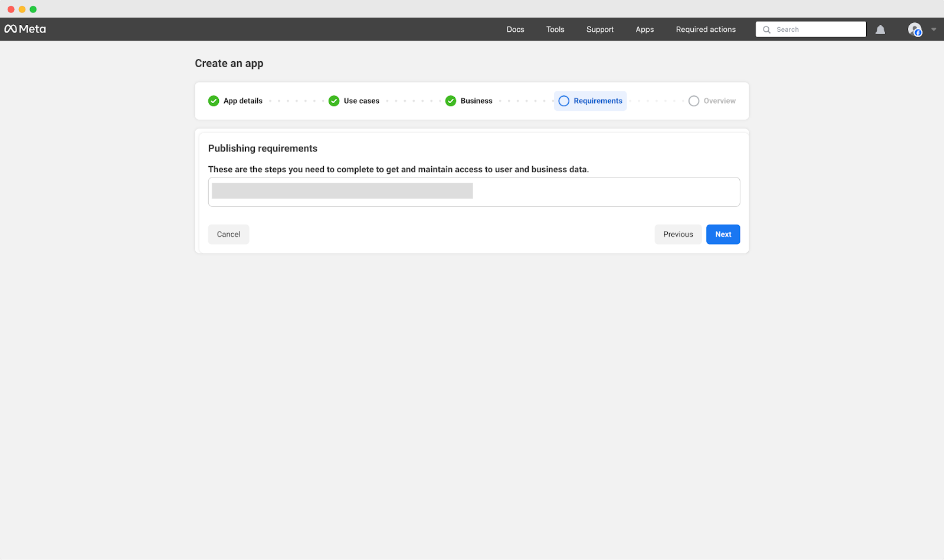Click the blue Requirements circle indicator

click(564, 101)
